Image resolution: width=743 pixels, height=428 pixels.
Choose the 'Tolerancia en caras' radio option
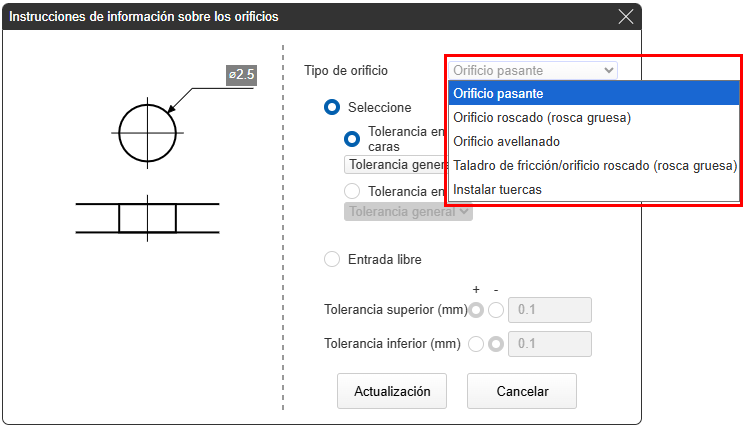pos(352,139)
